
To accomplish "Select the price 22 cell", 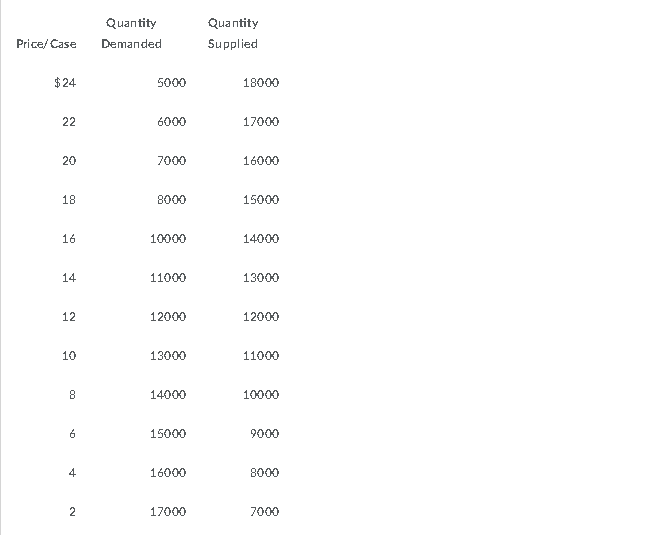I will tap(69, 122).
